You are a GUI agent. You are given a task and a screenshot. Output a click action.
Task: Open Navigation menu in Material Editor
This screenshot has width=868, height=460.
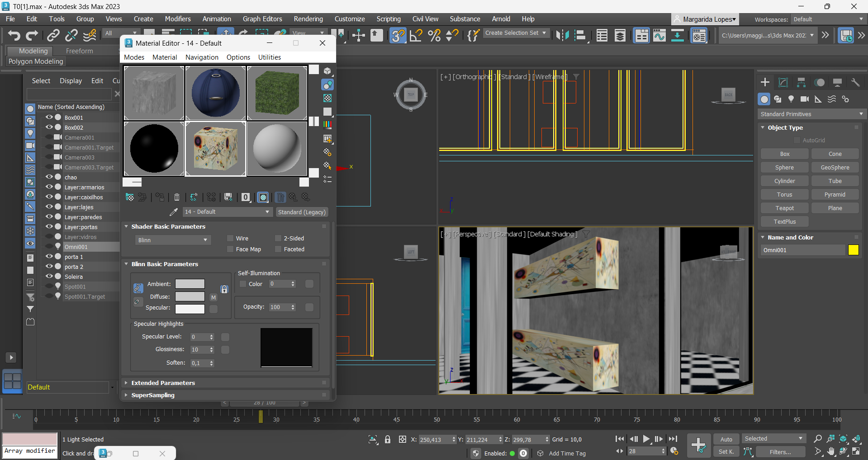tap(202, 57)
